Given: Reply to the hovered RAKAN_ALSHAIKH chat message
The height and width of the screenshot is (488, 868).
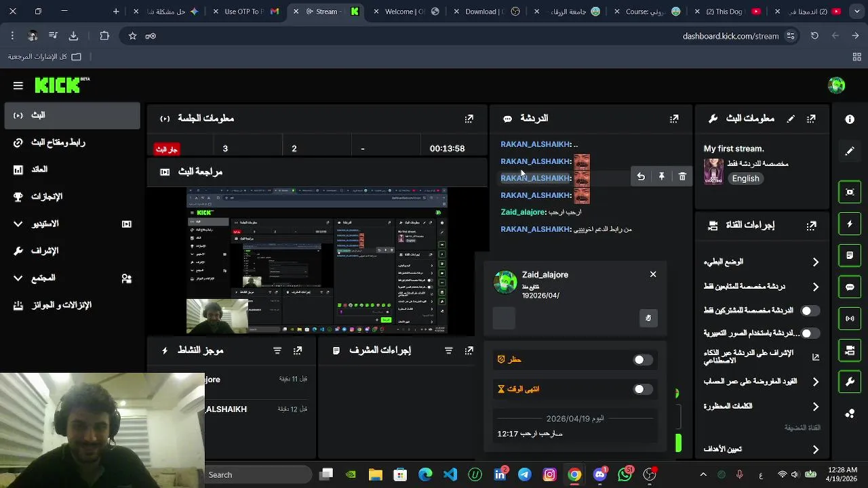Looking at the screenshot, I should click(x=641, y=177).
